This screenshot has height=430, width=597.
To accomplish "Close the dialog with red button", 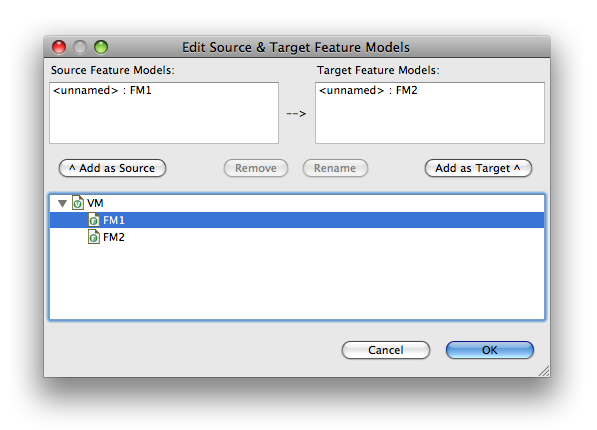I will [x=59, y=47].
